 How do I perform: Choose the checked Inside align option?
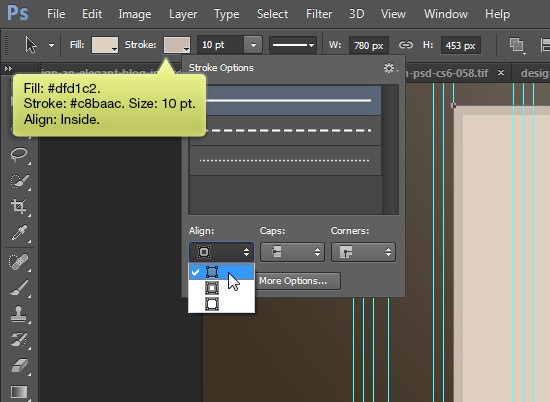click(221, 272)
